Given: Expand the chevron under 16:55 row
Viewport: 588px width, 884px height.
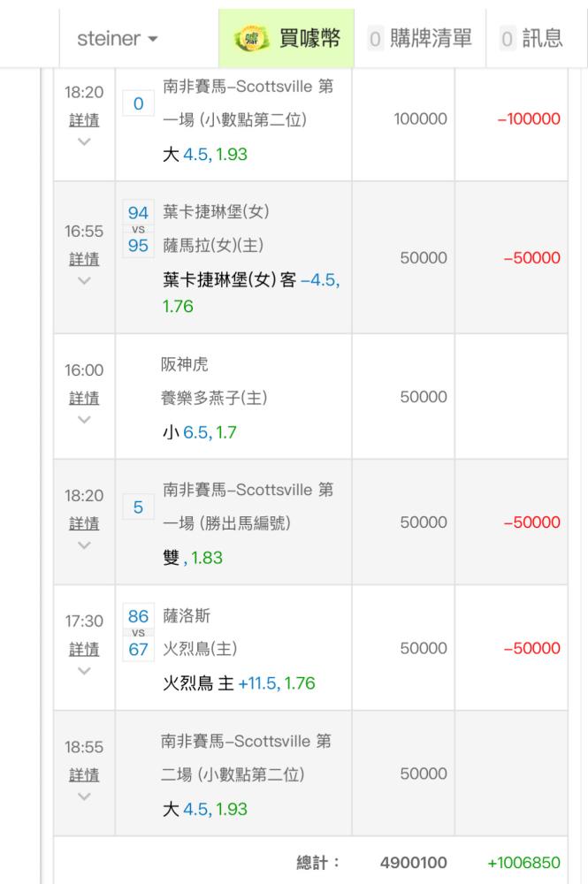Looking at the screenshot, I should point(84,281).
